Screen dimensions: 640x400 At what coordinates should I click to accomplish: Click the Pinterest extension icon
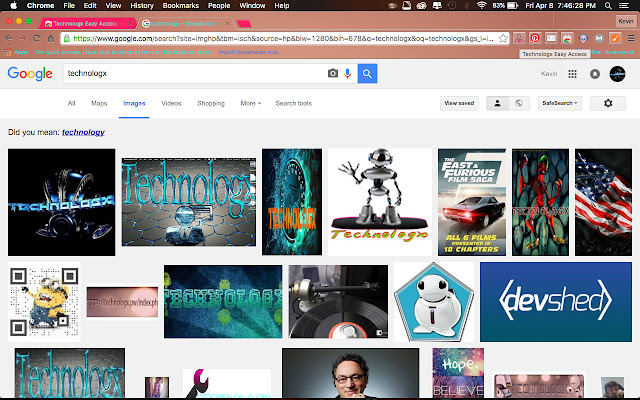tap(535, 38)
